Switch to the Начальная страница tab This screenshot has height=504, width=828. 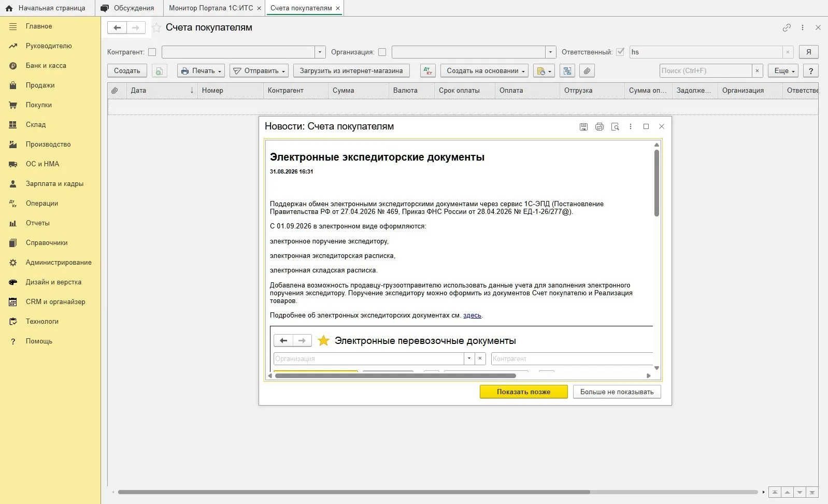pyautogui.click(x=47, y=8)
